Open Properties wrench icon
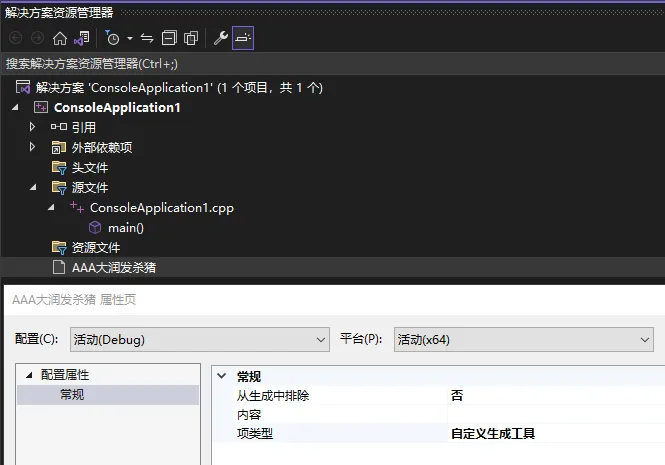The image size is (665, 465). pos(221,38)
